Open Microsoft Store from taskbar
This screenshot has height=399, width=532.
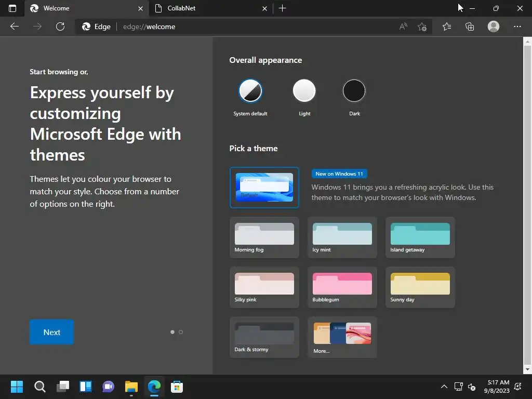pyautogui.click(x=177, y=387)
